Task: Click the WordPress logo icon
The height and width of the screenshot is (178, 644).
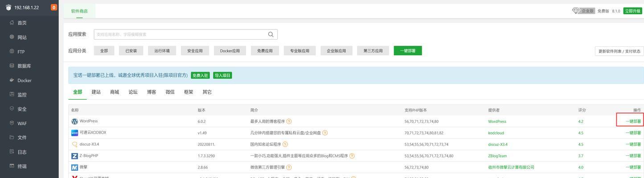Action: [74, 121]
